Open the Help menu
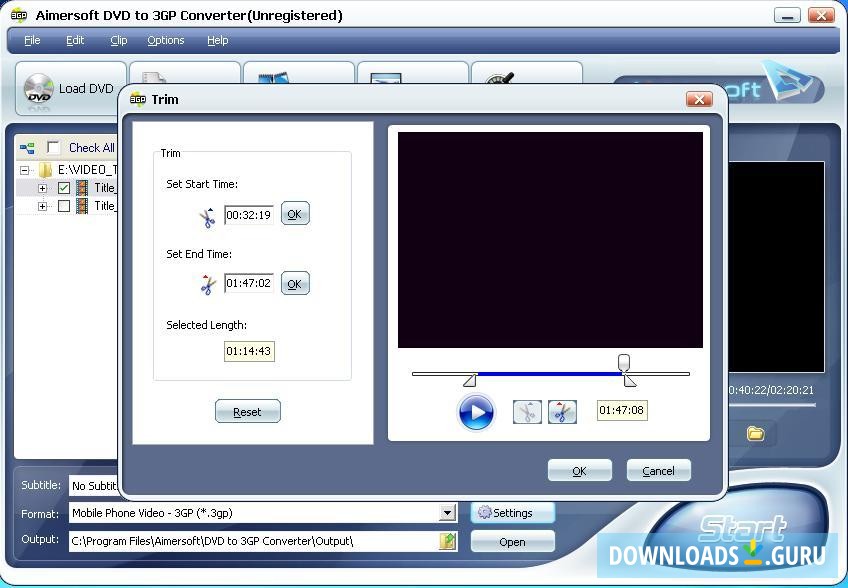Viewport: 848px width, 588px height. [217, 41]
